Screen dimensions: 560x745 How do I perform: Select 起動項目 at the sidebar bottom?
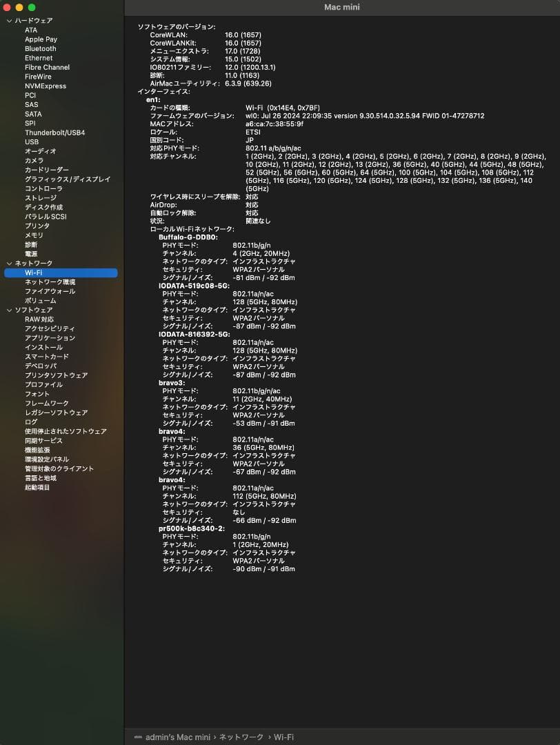37,487
